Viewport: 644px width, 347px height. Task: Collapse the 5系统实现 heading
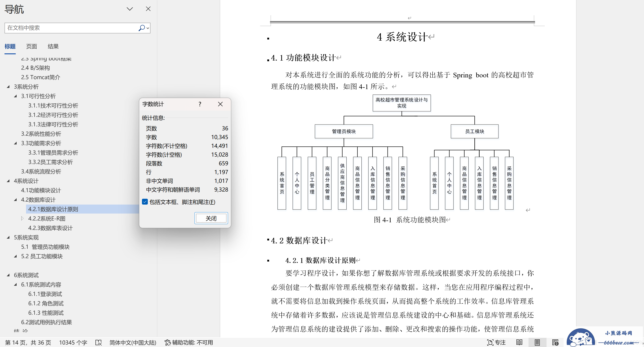pos(8,237)
